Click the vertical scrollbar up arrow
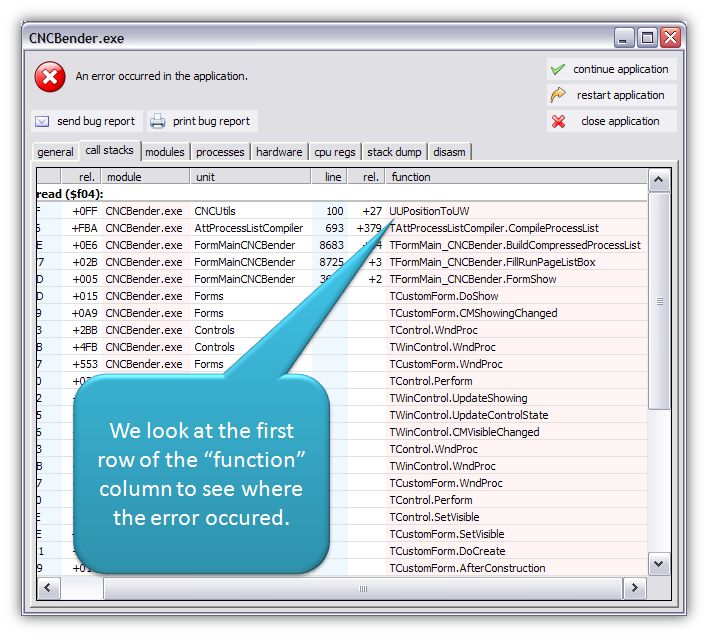 [x=659, y=181]
